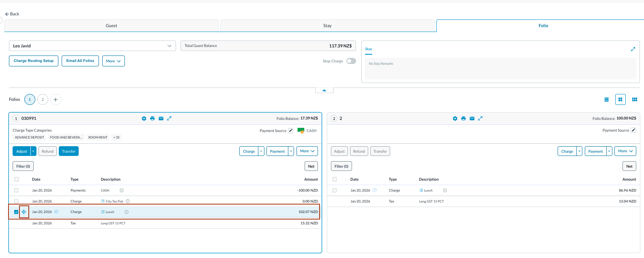This screenshot has width=644, height=258.
Task: Click the move handle on Lunch row
Action: click(24, 212)
